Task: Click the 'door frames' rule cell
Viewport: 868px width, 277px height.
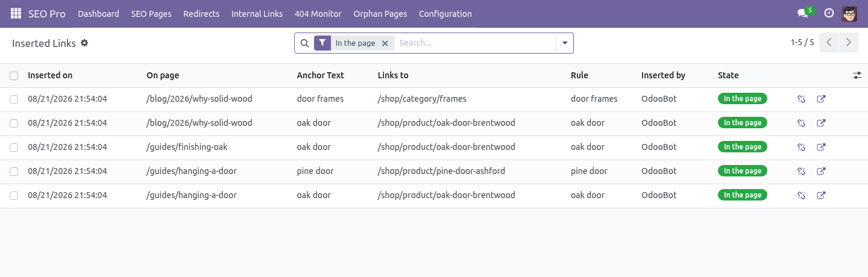Action: pyautogui.click(x=594, y=99)
